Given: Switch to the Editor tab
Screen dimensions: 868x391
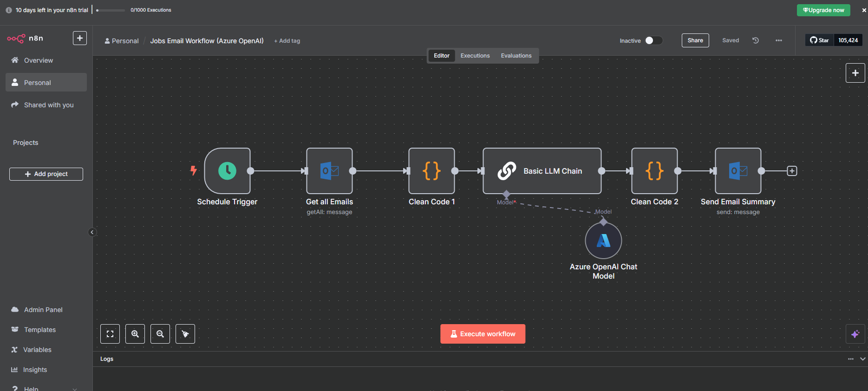Looking at the screenshot, I should (x=442, y=56).
